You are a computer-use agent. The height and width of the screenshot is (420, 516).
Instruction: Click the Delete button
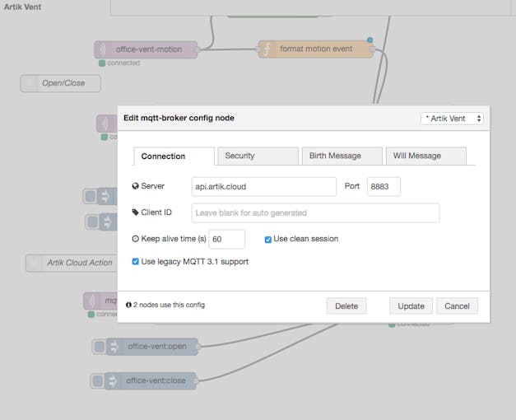[346, 306]
